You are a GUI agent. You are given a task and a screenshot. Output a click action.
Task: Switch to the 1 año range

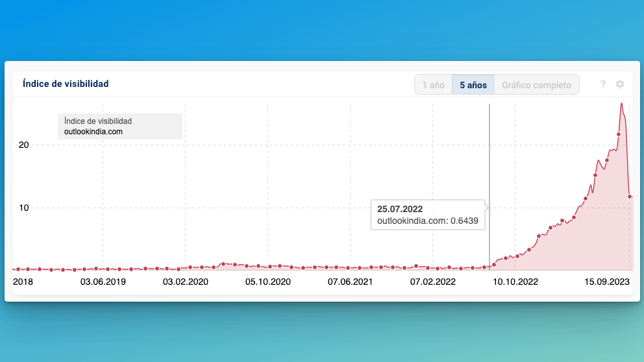pos(433,85)
